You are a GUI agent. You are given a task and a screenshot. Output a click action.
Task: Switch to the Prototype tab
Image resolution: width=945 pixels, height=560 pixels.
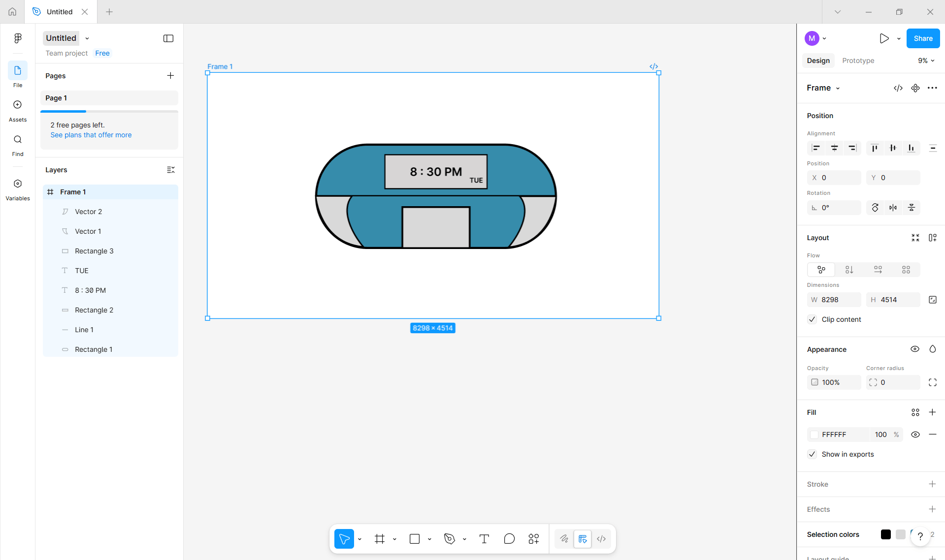(858, 61)
